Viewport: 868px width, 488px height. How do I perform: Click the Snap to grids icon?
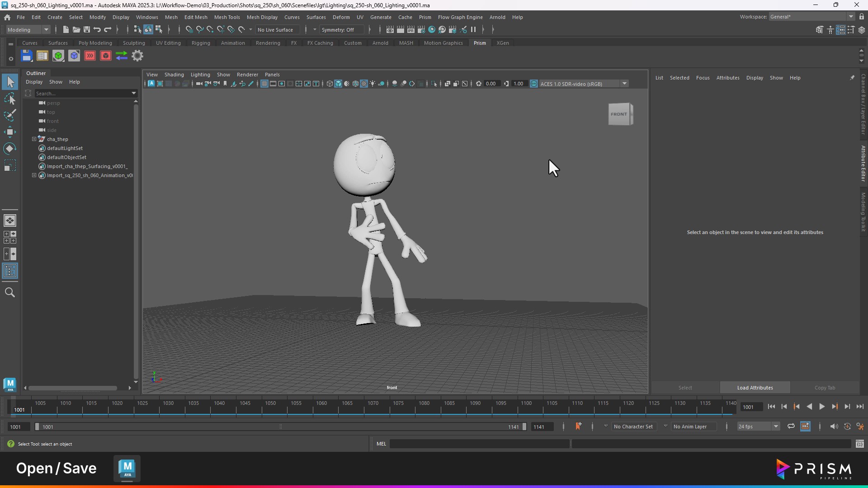point(189,29)
